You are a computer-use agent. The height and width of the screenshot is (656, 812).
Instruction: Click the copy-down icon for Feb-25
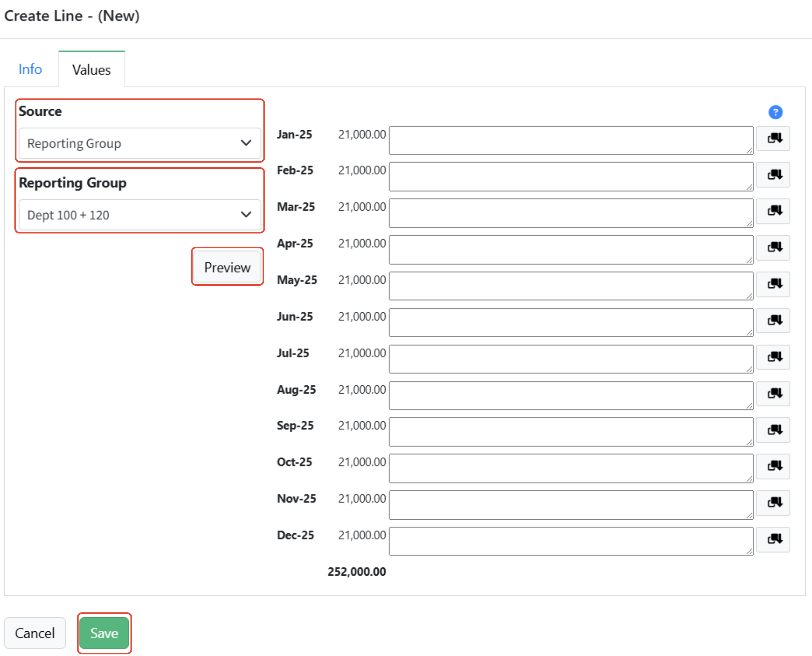pyautogui.click(x=774, y=175)
